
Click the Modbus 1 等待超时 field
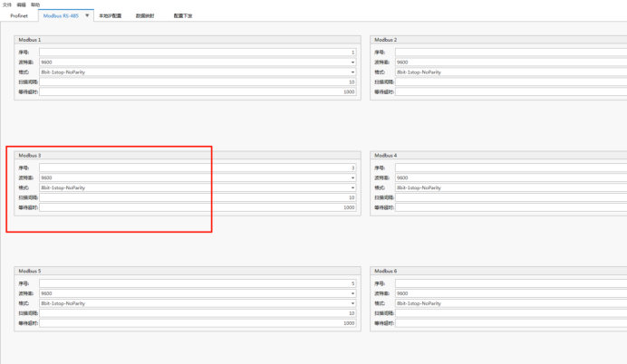198,91
